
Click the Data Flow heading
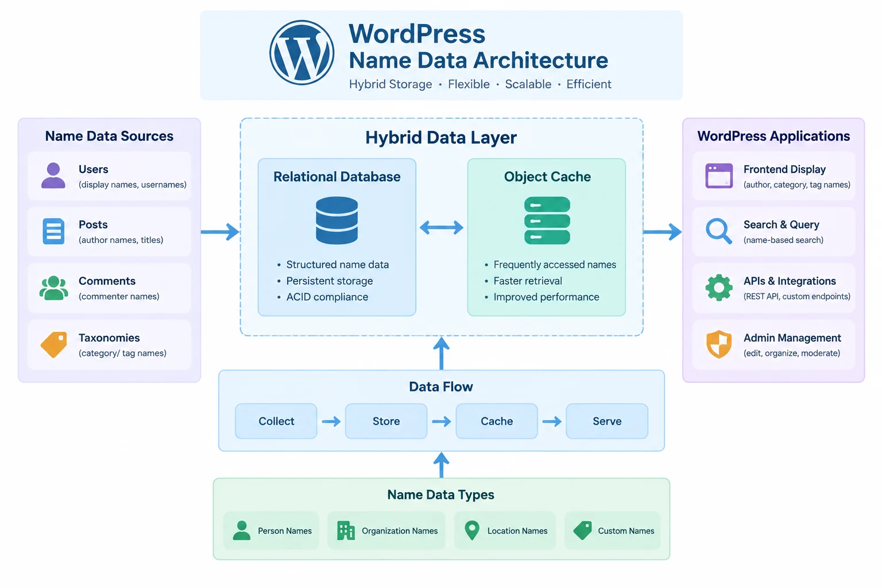click(441, 386)
